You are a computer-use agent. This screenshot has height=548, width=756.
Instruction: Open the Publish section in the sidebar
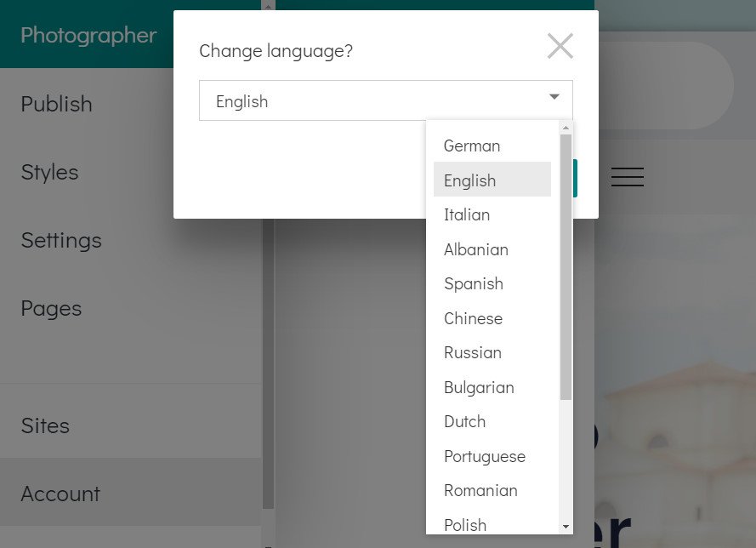pyautogui.click(x=55, y=104)
